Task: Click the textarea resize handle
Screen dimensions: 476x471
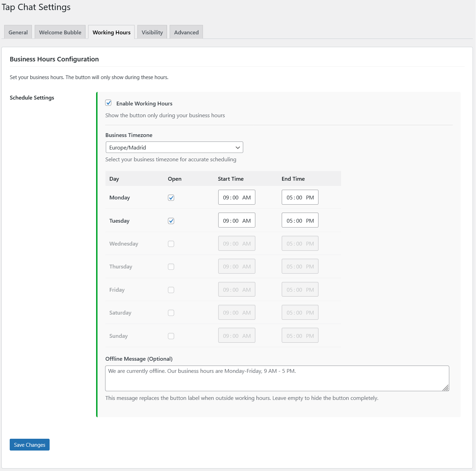Action: [446, 388]
